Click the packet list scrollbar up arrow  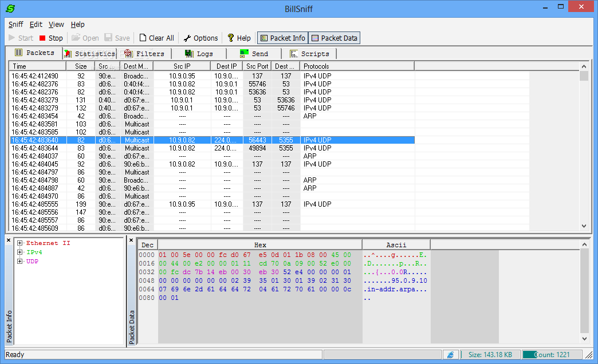(584, 66)
